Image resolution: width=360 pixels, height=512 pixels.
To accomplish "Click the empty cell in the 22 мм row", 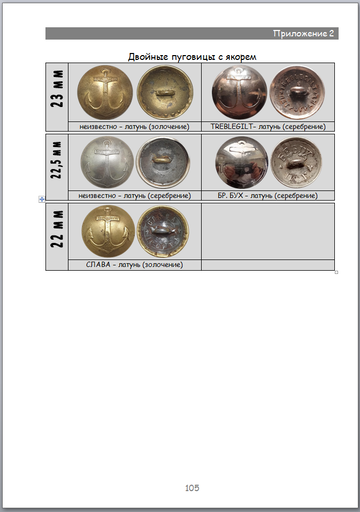I will (x=268, y=231).
